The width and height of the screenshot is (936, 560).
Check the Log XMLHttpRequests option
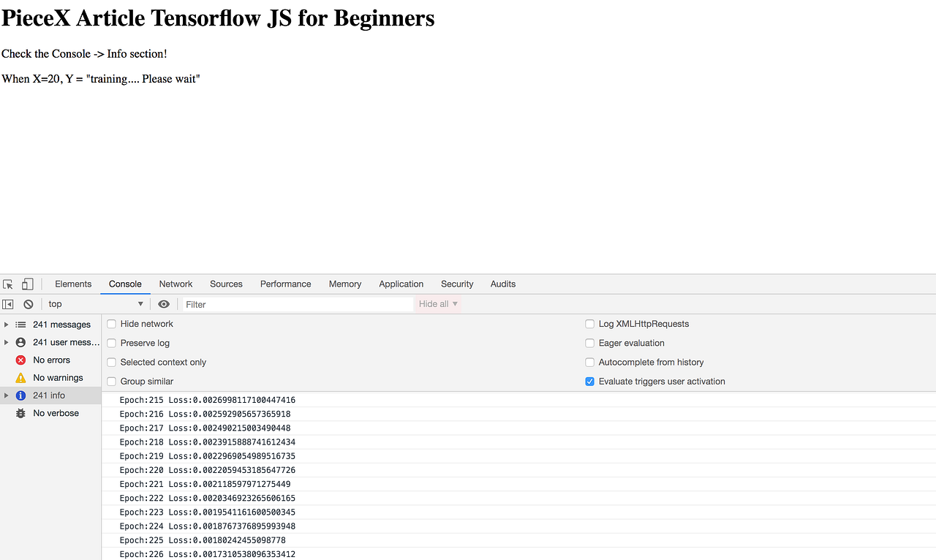(589, 324)
